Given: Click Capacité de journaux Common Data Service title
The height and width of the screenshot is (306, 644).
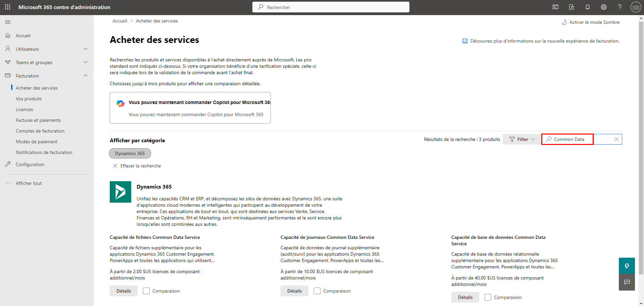Looking at the screenshot, I should click(x=327, y=237).
